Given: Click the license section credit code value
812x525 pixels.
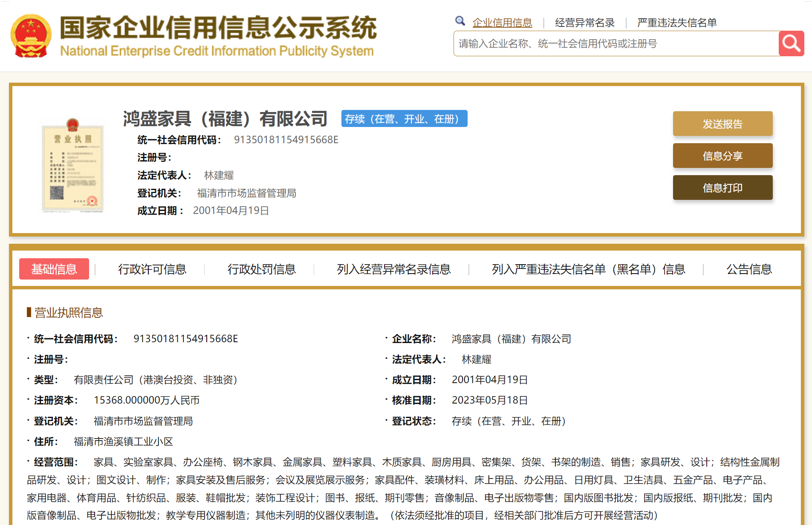Looking at the screenshot, I should pyautogui.click(x=186, y=339).
